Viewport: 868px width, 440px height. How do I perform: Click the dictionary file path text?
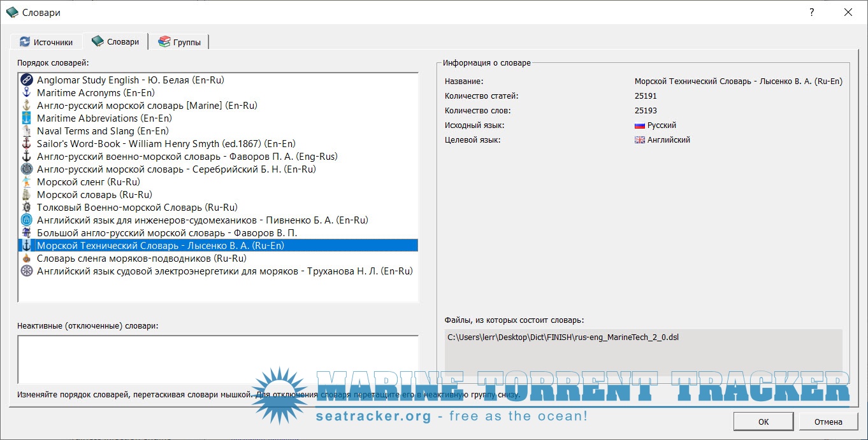(x=563, y=337)
